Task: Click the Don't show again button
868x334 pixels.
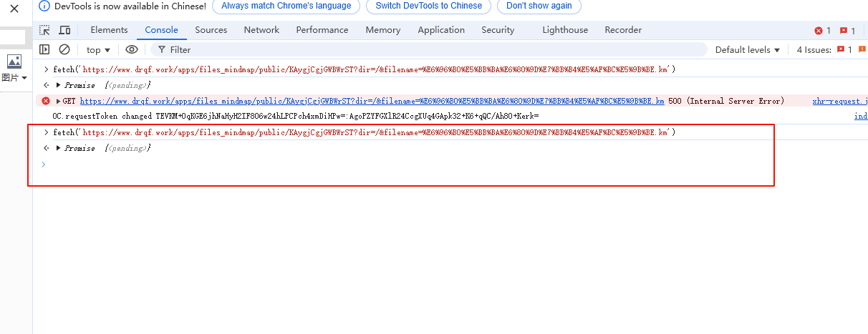Action: pyautogui.click(x=539, y=6)
